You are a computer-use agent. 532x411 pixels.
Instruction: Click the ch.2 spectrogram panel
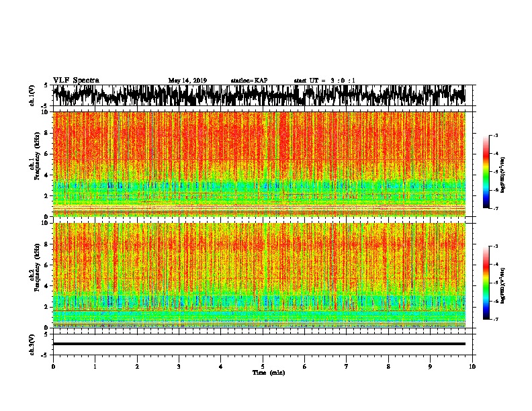[x=259, y=275]
